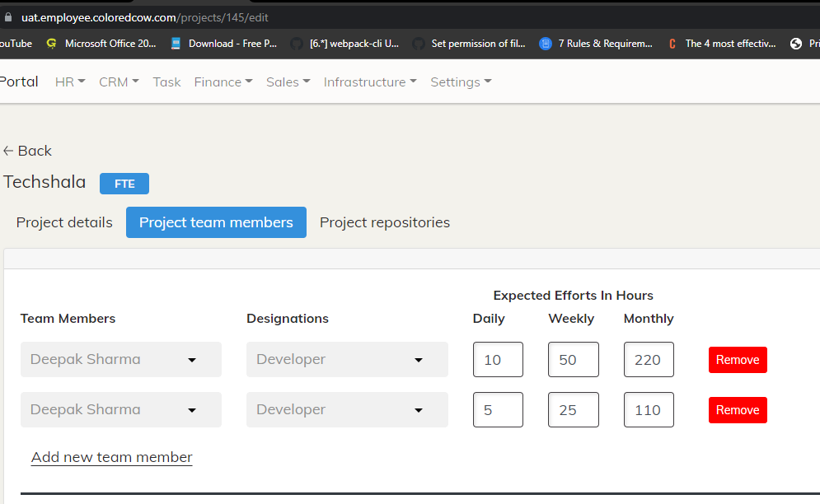Click weekly hours field showing 50
Viewport: 820px width, 504px height.
click(x=573, y=360)
